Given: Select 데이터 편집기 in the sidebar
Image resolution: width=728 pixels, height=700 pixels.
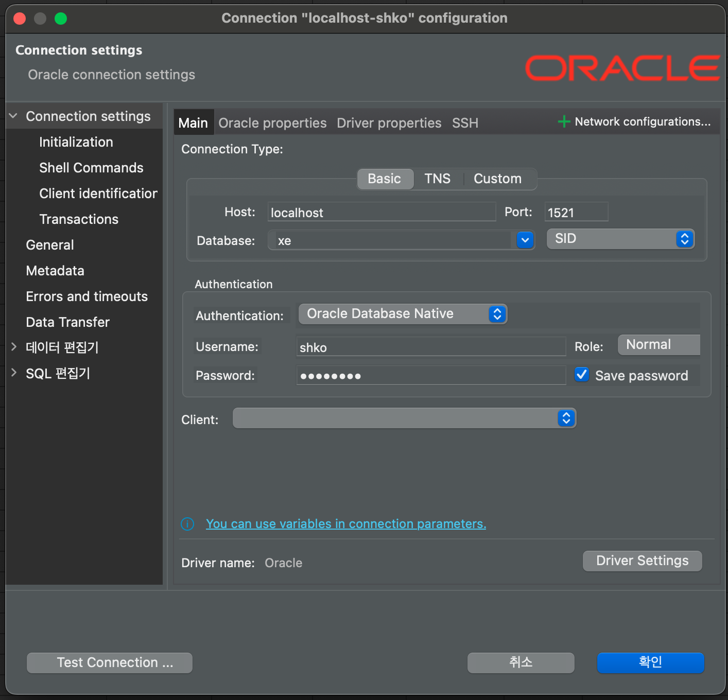Looking at the screenshot, I should (62, 347).
